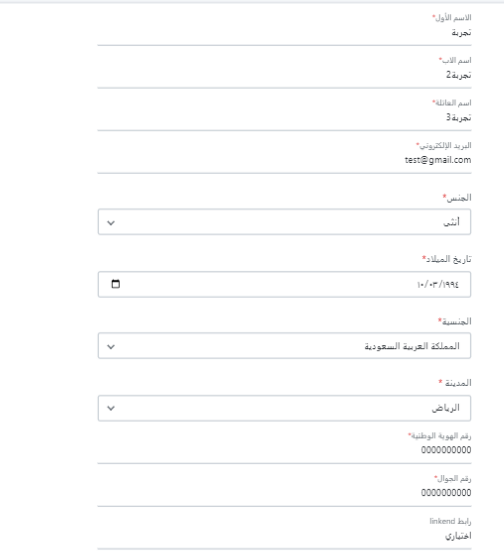Click the البريد الإلكتروني label
This screenshot has width=504, height=559.
point(445,145)
